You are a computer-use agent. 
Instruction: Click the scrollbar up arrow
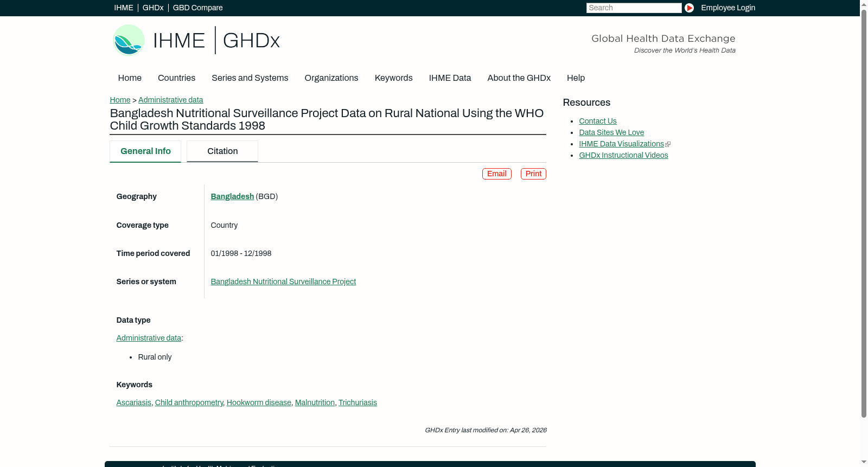pos(864,4)
